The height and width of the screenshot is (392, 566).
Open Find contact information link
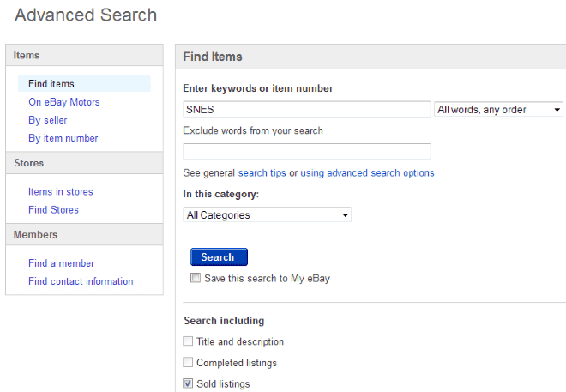coord(81,281)
